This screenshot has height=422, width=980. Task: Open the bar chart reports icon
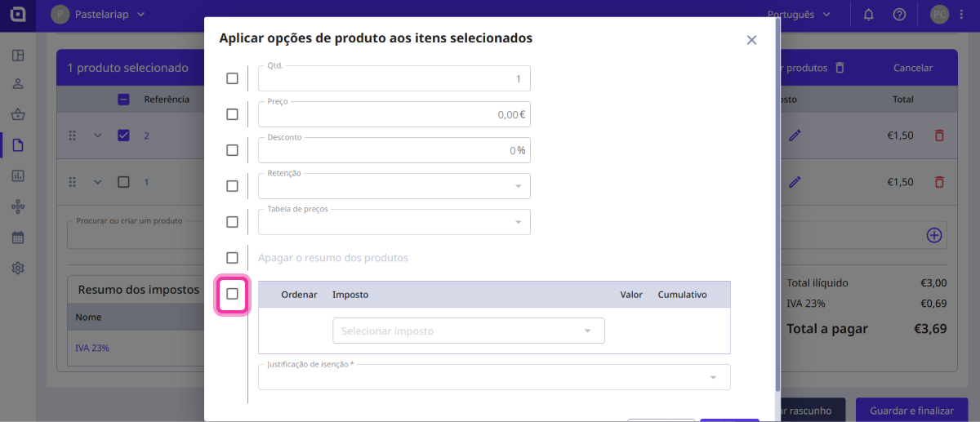18,175
